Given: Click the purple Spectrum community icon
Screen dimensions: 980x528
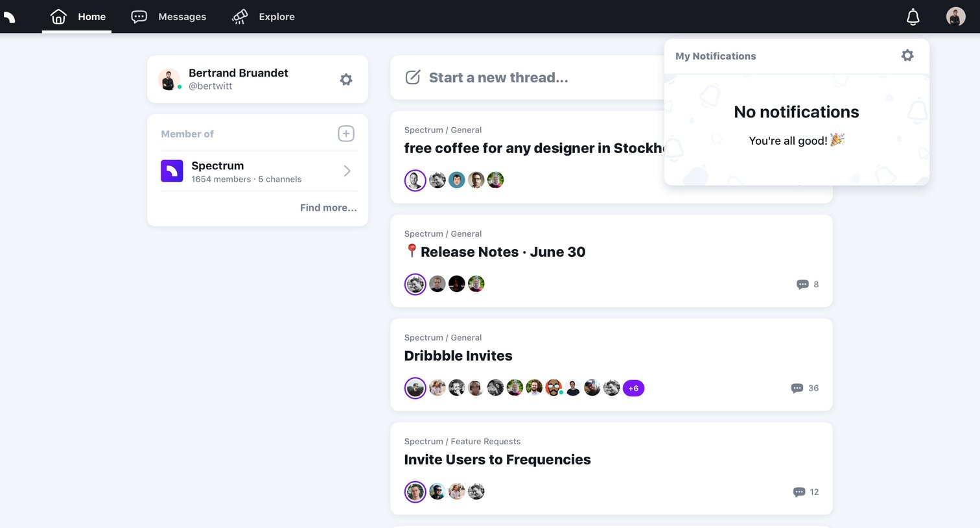Looking at the screenshot, I should coord(172,171).
